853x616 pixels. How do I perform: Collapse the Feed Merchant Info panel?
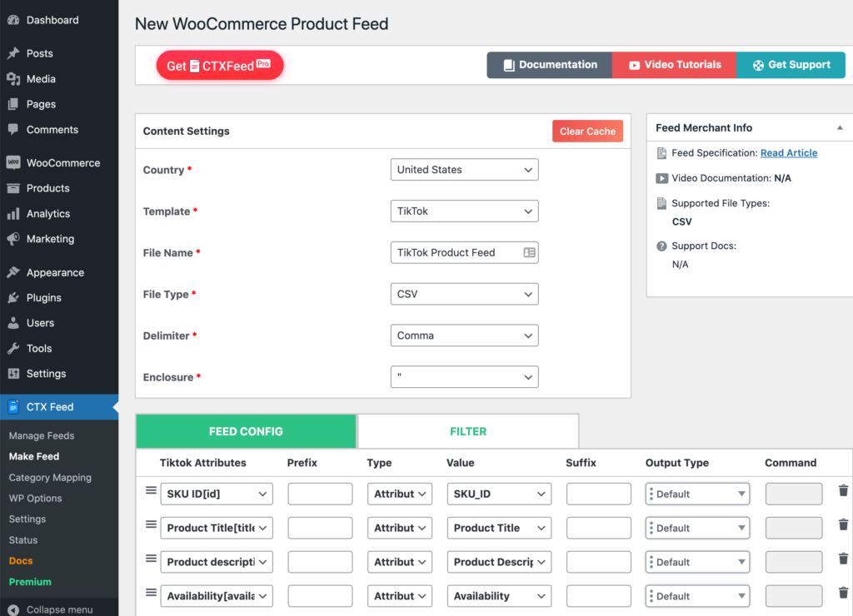click(840, 127)
